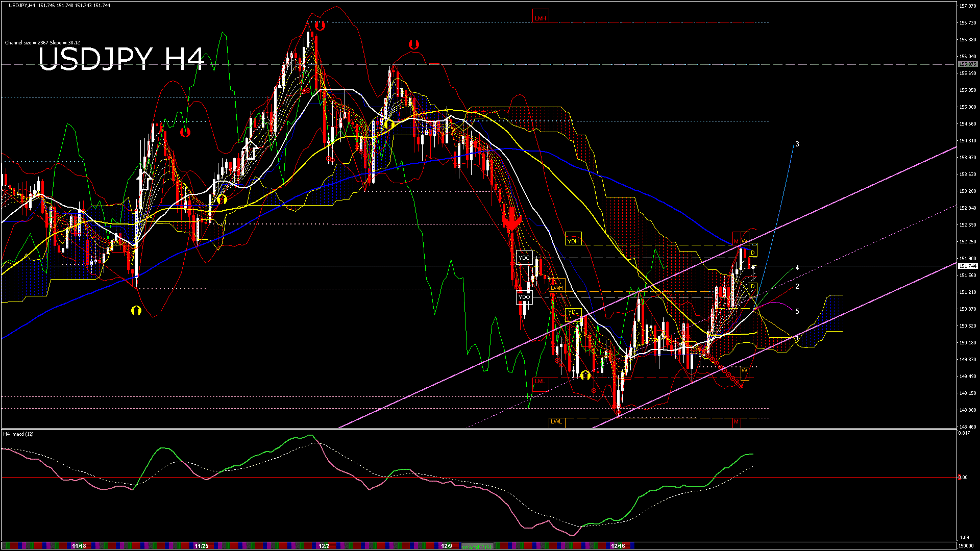
Task: Click the large USDJPY H4 title text
Action: click(x=121, y=59)
